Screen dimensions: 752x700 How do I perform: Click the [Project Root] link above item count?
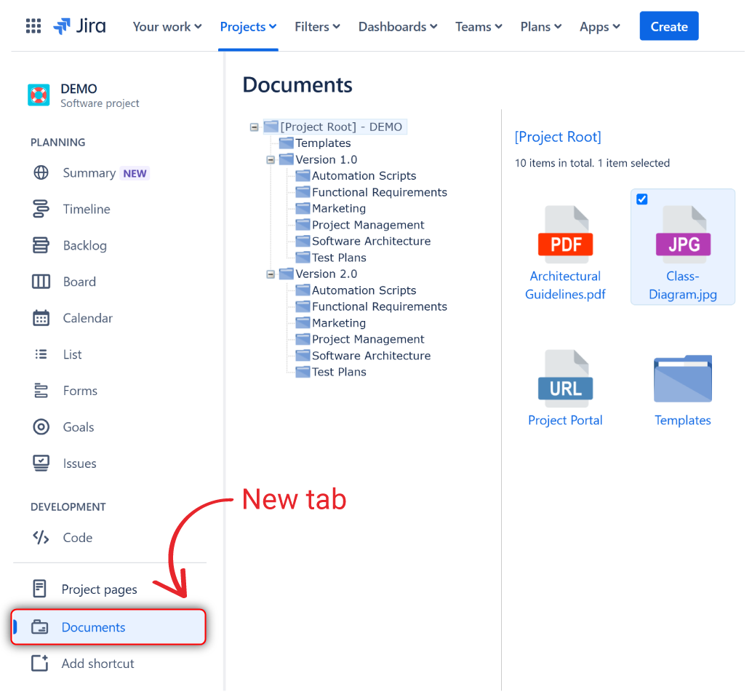tap(557, 137)
